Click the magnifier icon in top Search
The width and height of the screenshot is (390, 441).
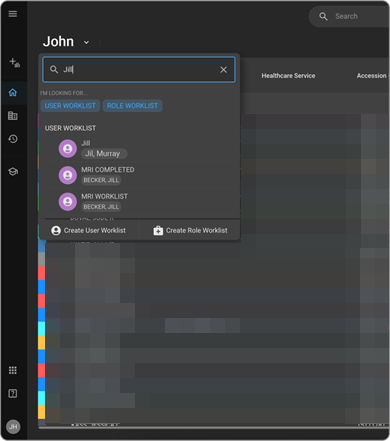[323, 16]
